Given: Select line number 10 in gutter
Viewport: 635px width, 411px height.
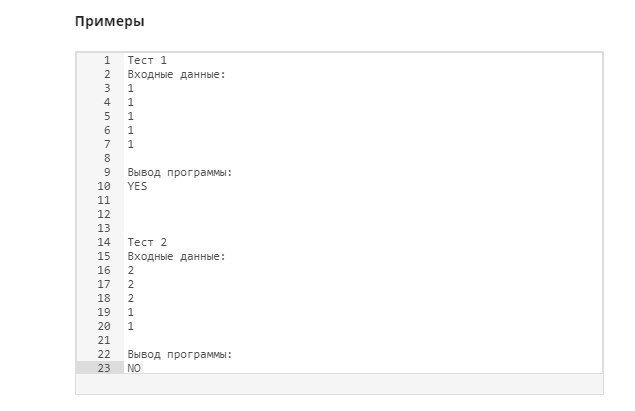Looking at the screenshot, I should pos(104,186).
